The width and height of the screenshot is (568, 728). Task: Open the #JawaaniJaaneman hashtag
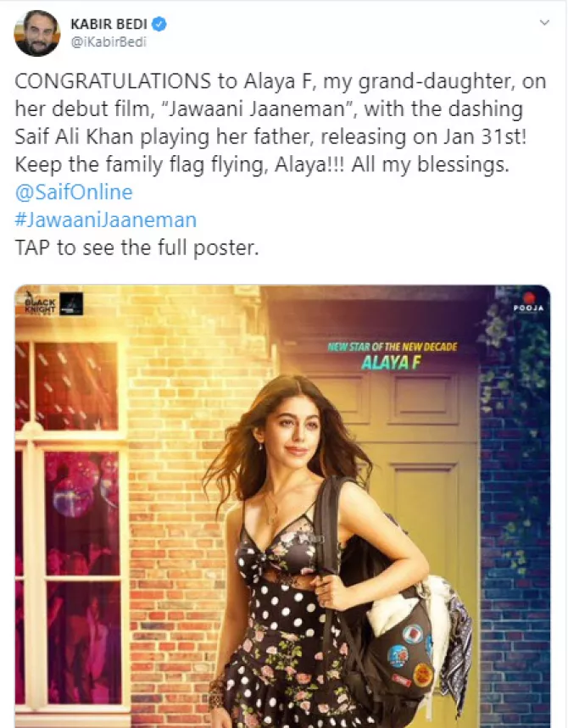coord(106,220)
